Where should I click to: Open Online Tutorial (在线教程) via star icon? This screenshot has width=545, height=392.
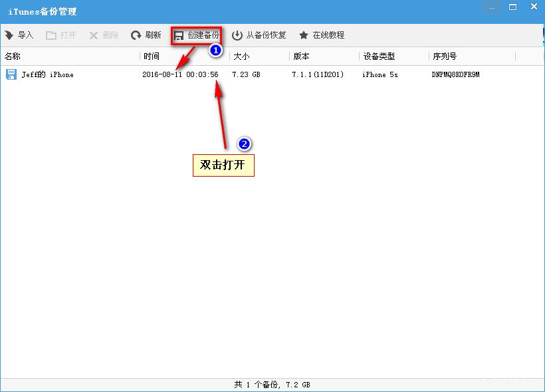304,35
